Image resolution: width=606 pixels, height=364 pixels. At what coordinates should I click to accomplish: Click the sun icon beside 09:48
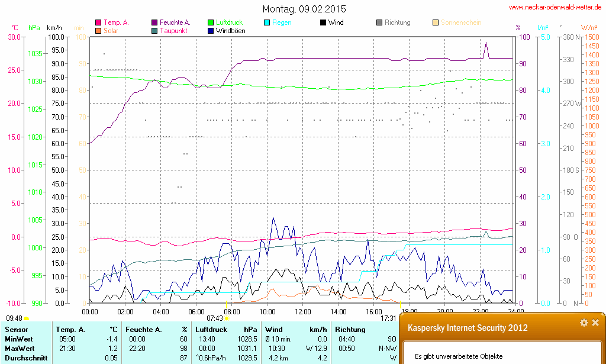pyautogui.click(x=26, y=318)
